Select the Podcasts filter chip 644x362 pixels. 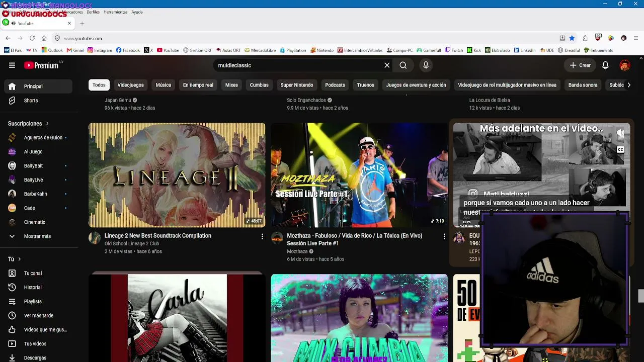(335, 85)
